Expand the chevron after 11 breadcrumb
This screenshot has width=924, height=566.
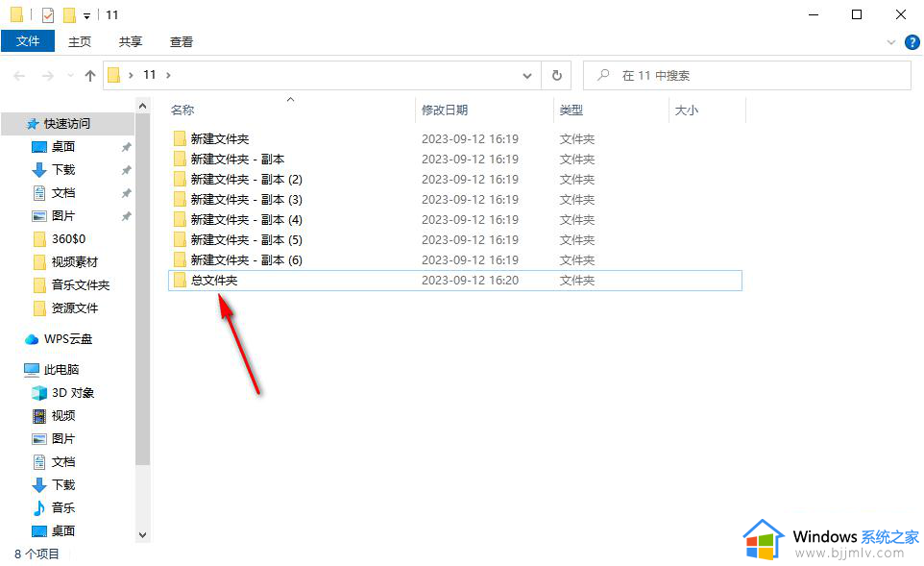coord(168,76)
